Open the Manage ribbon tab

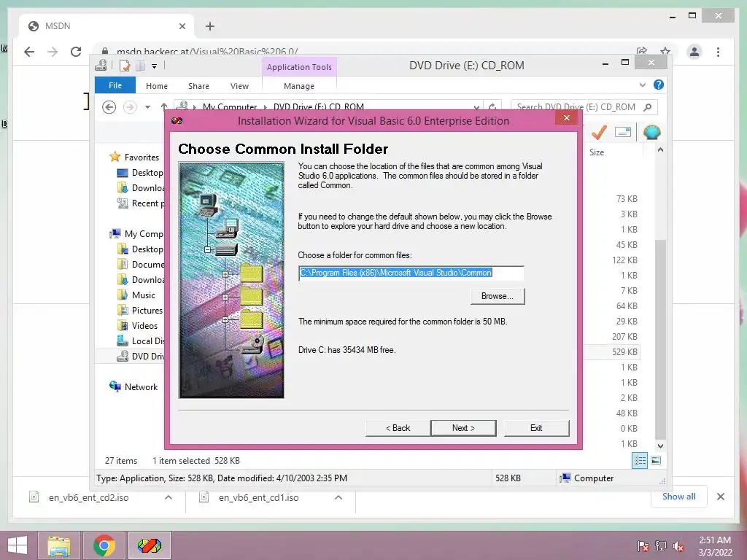pyautogui.click(x=299, y=86)
